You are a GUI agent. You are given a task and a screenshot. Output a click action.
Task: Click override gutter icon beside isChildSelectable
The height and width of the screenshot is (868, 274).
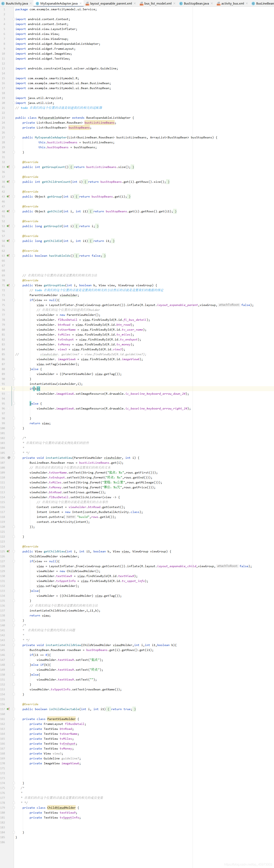(8, 709)
